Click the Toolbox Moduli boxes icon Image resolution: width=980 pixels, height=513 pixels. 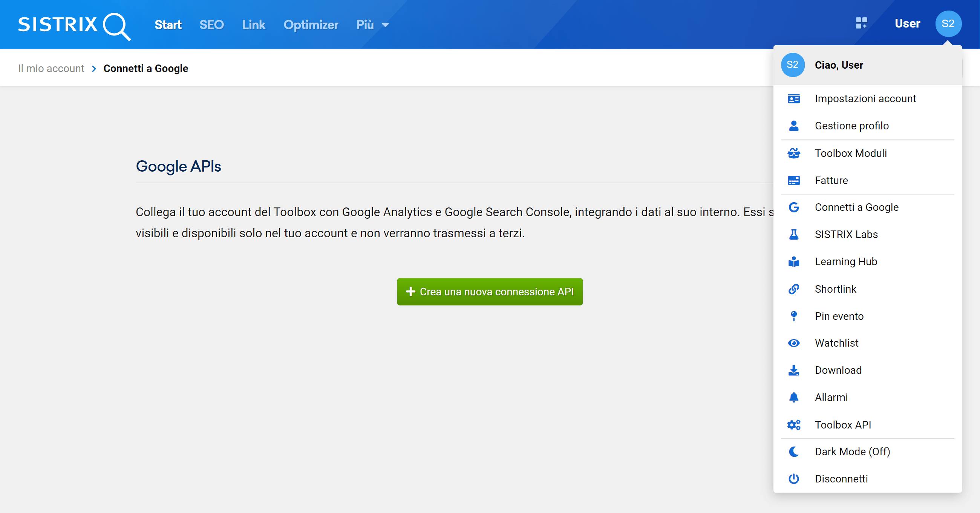click(x=793, y=154)
